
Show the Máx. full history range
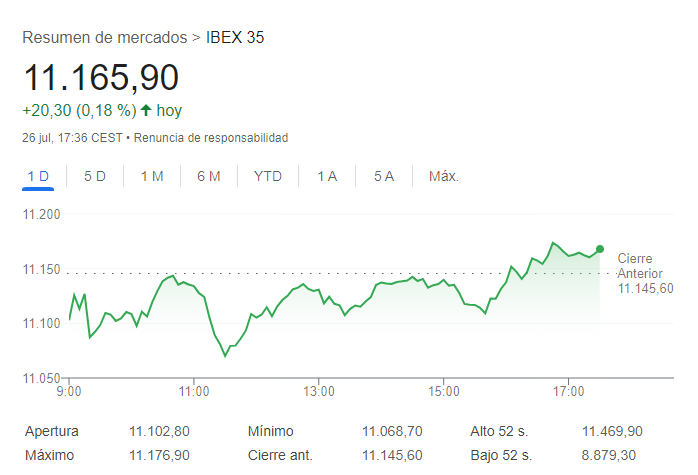coord(443,176)
